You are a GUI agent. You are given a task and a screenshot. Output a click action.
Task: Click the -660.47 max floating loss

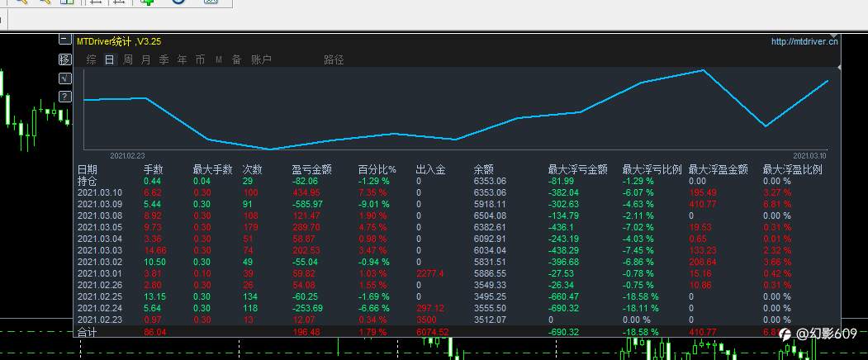(x=563, y=297)
